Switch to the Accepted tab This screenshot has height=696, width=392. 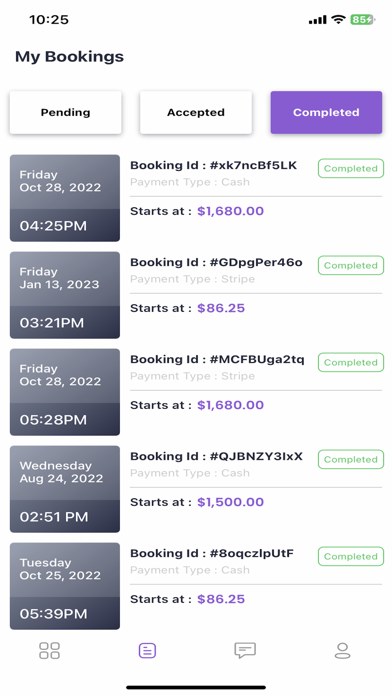196,112
